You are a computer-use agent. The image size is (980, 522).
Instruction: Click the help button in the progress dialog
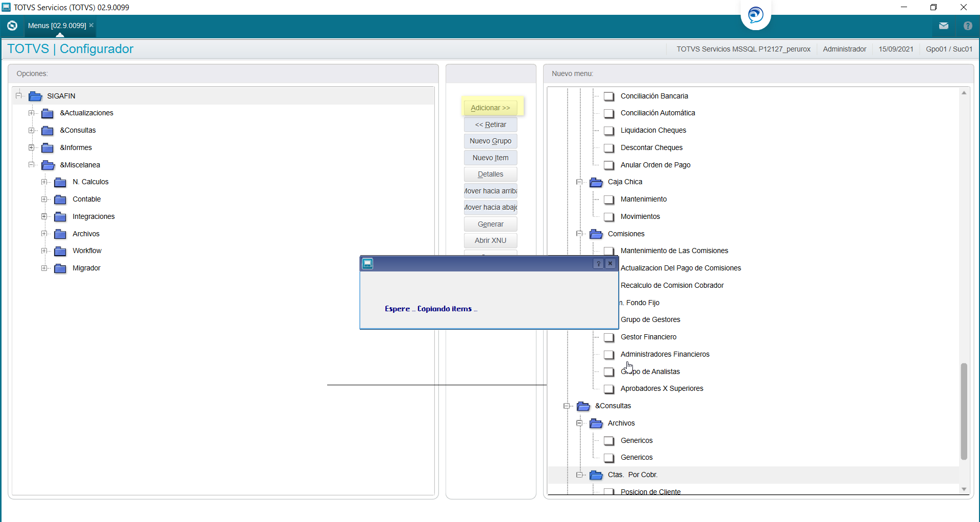tap(598, 264)
